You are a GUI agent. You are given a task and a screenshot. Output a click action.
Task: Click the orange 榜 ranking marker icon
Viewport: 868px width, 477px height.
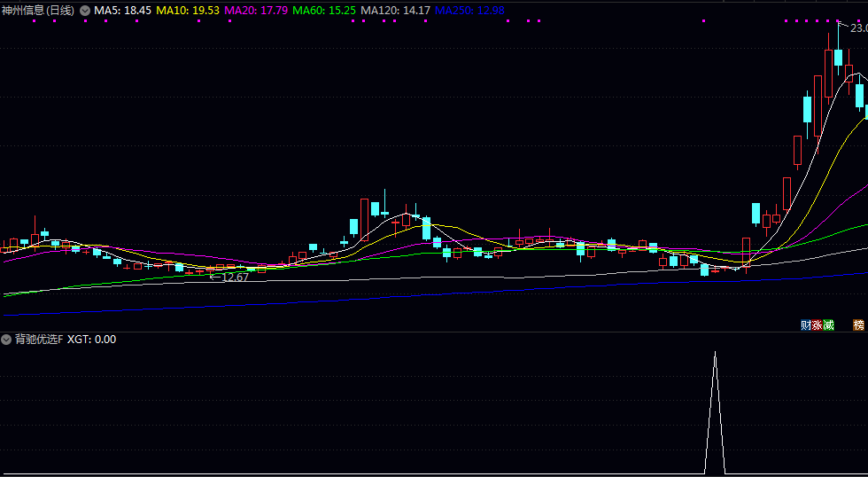click(859, 325)
